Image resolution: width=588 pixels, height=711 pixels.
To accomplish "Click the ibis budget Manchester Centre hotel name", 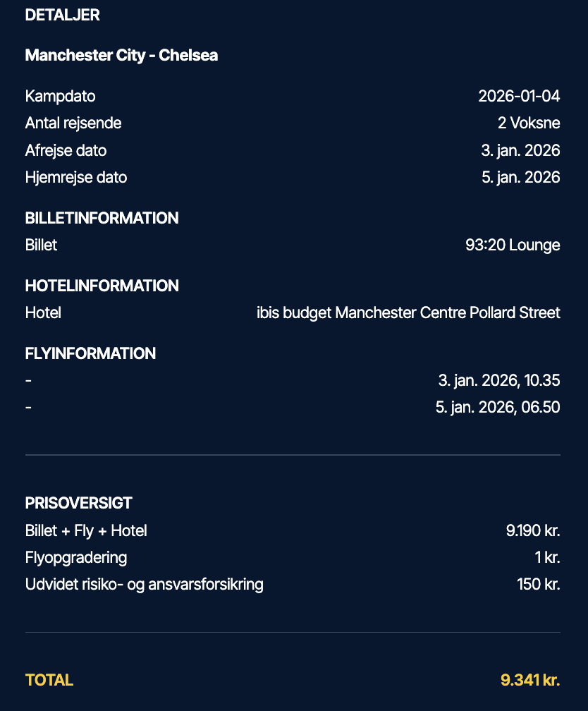I will click(408, 312).
